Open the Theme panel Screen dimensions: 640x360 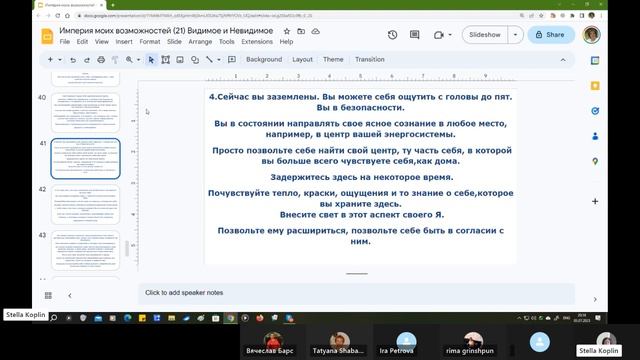click(x=333, y=59)
